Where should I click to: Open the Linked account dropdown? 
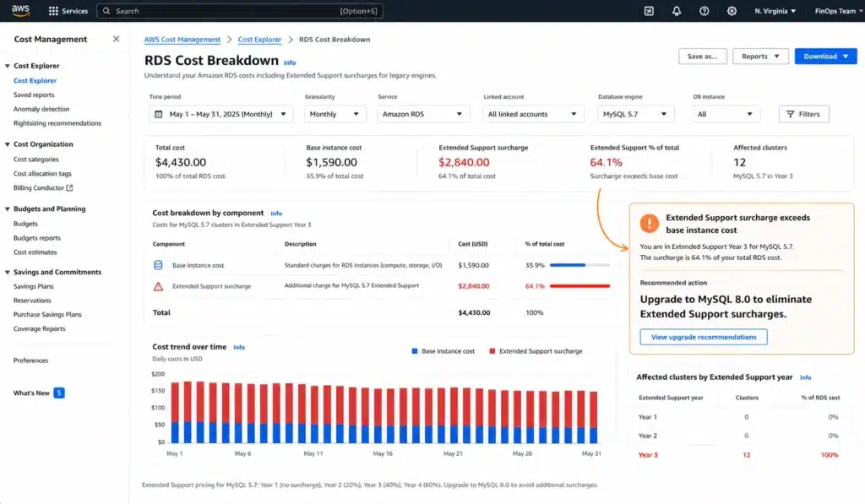pos(533,114)
